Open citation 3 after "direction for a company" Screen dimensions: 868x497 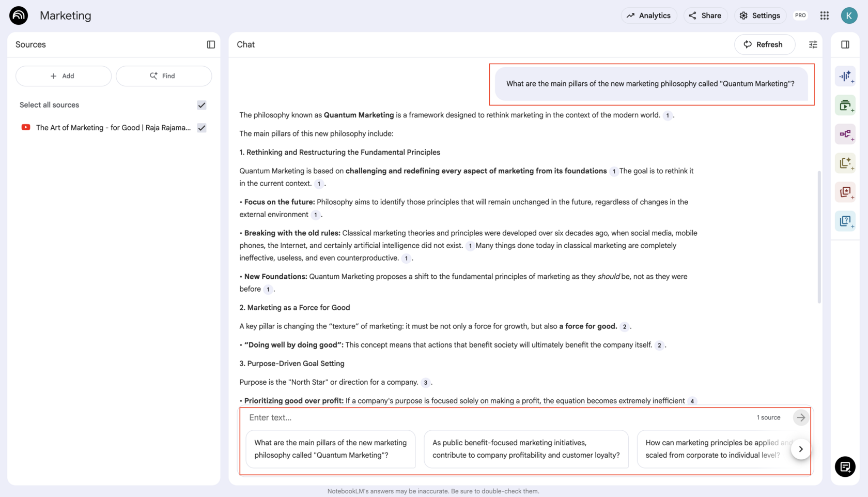tap(425, 383)
